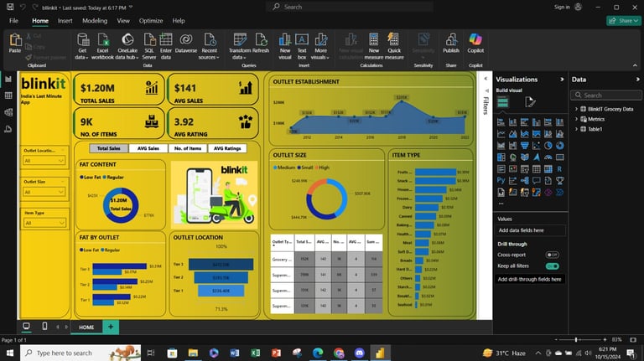Switch to the Modeling ribbon tab
The image size is (644, 361).
click(x=95, y=20)
